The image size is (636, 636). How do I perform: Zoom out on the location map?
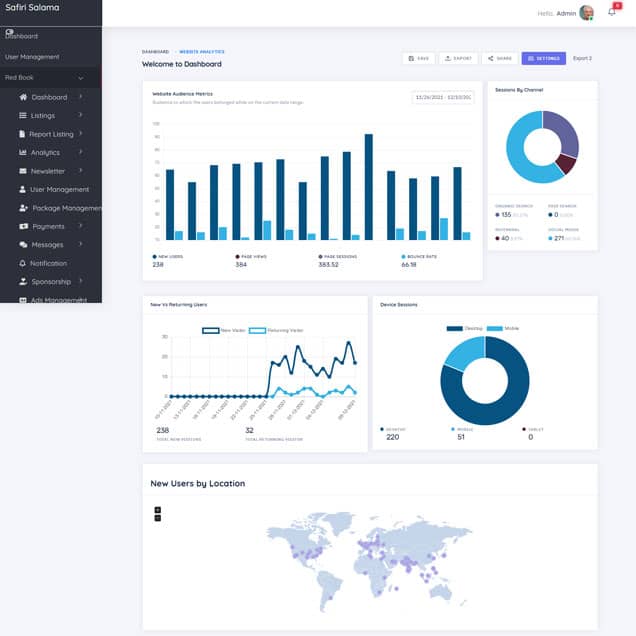(x=157, y=518)
